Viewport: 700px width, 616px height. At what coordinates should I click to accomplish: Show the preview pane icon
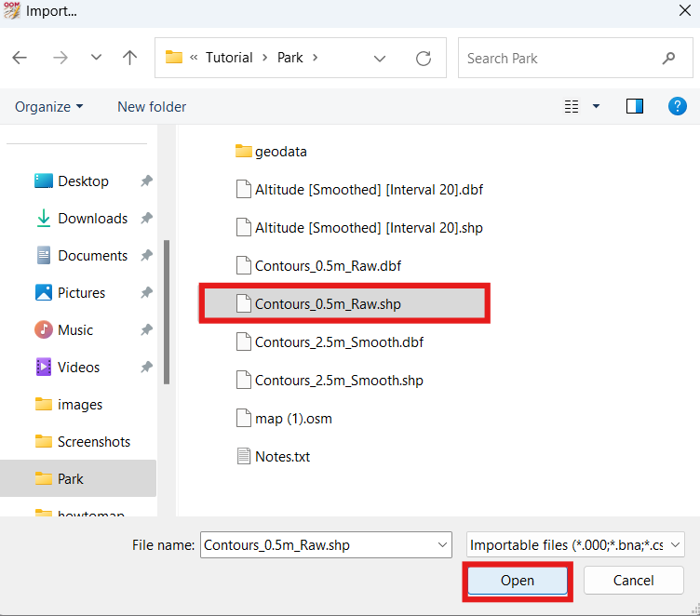[635, 107]
